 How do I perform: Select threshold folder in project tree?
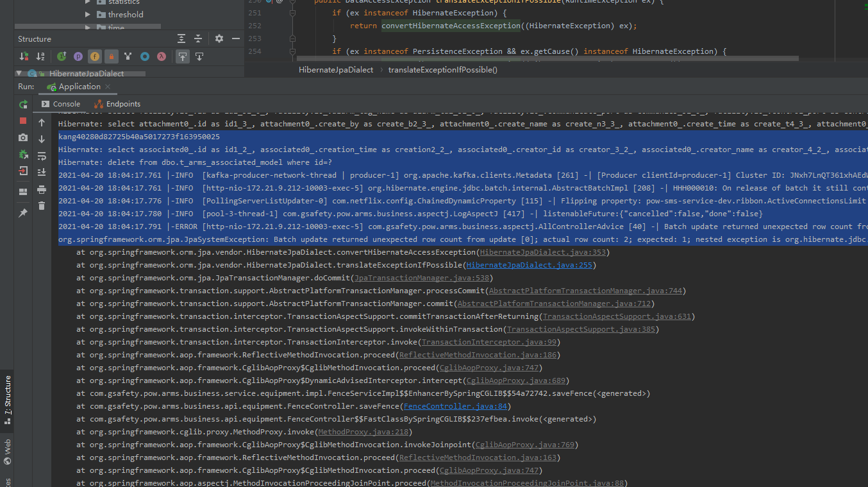[x=126, y=14]
